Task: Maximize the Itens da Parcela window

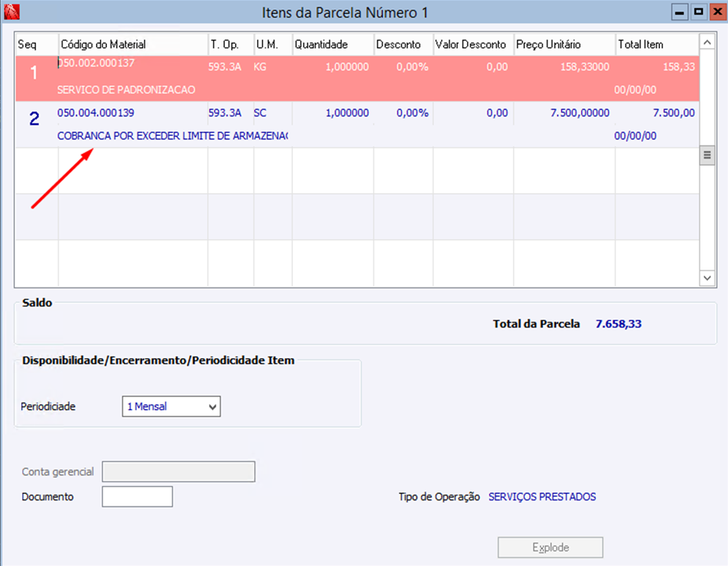Action: pos(699,12)
